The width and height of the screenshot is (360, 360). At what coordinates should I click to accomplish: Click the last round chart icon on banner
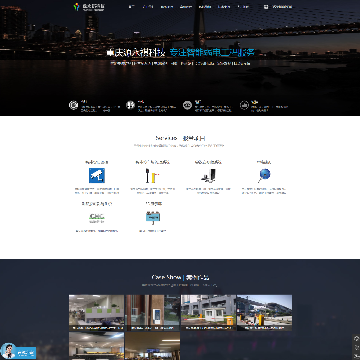click(x=244, y=105)
